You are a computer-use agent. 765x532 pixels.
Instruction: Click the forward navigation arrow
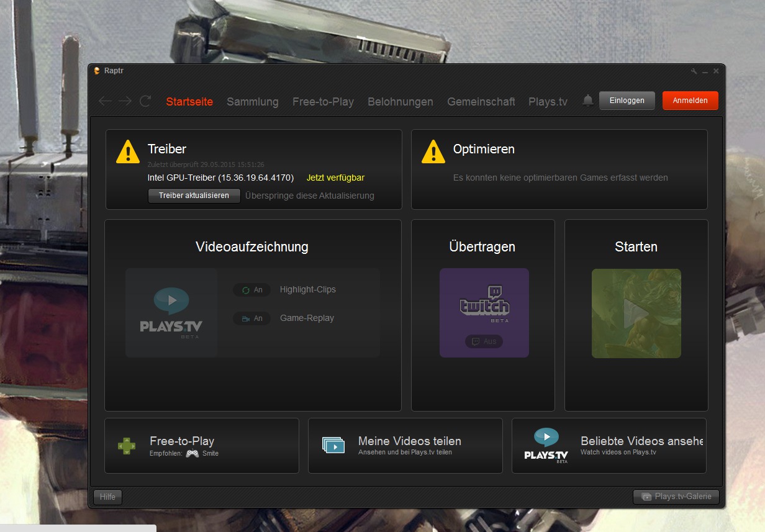tap(125, 101)
